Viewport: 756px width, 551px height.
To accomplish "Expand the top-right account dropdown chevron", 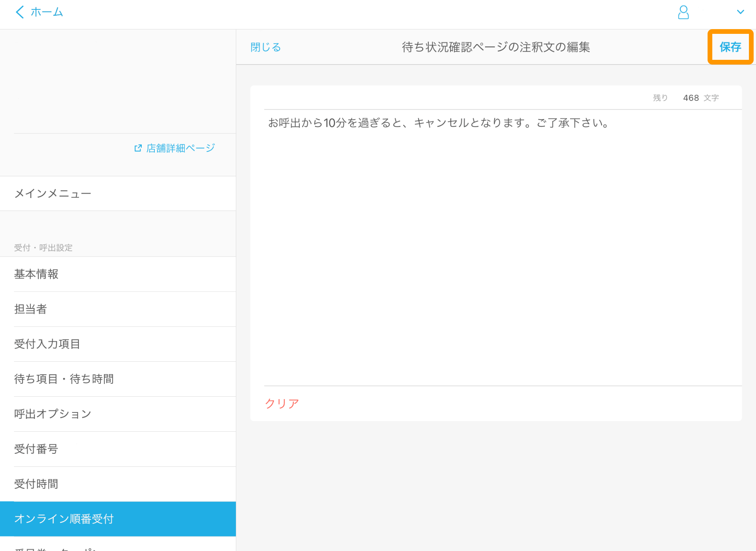I will (x=740, y=12).
